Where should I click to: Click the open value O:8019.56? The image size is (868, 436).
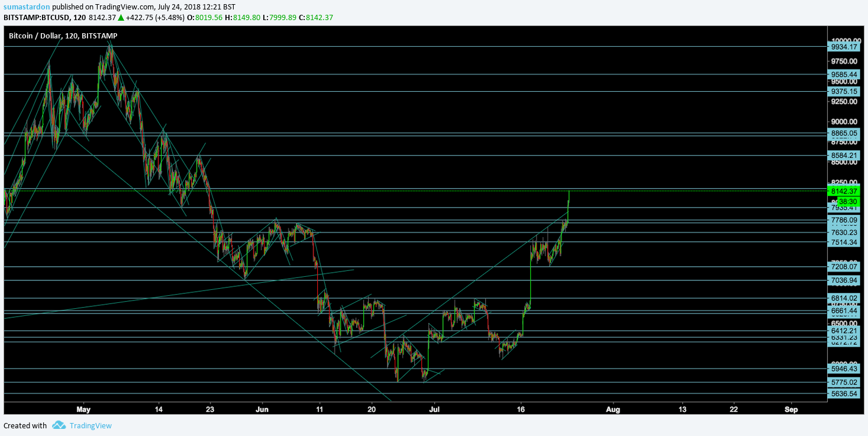pos(205,17)
